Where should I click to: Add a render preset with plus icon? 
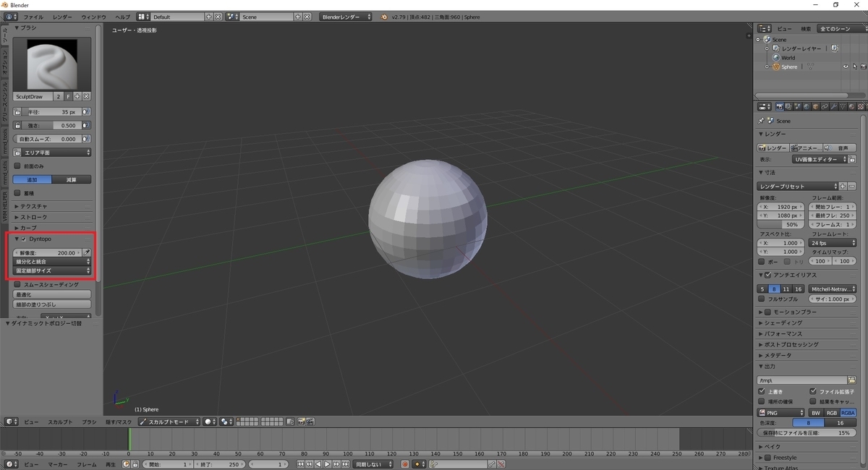(843, 186)
